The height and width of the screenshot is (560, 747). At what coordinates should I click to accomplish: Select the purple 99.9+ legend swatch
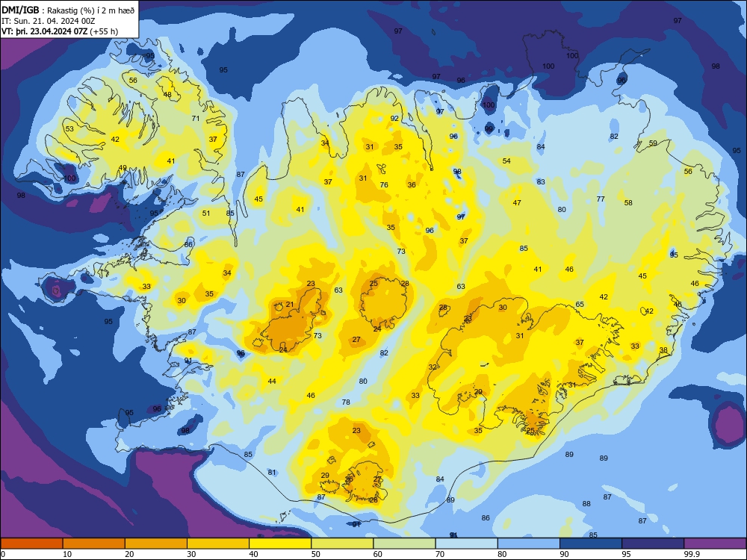pyautogui.click(x=715, y=544)
